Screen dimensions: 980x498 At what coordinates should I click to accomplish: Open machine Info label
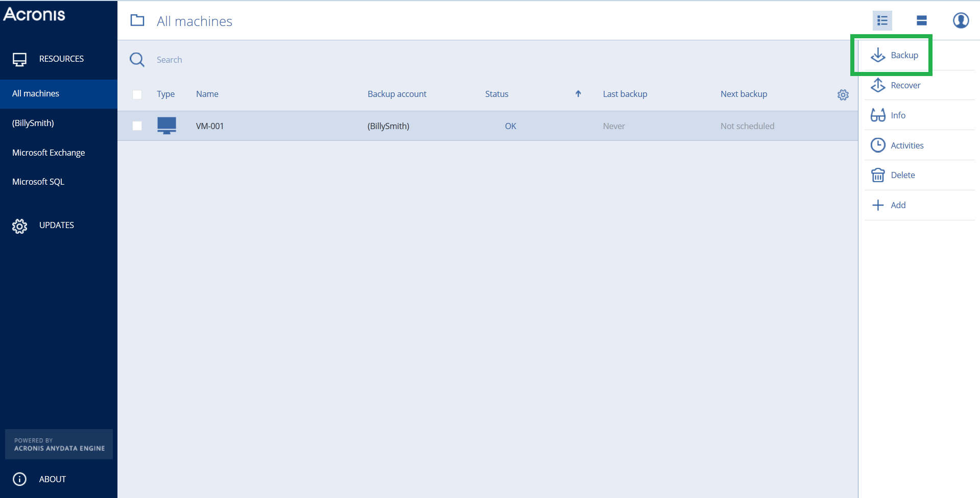(898, 115)
